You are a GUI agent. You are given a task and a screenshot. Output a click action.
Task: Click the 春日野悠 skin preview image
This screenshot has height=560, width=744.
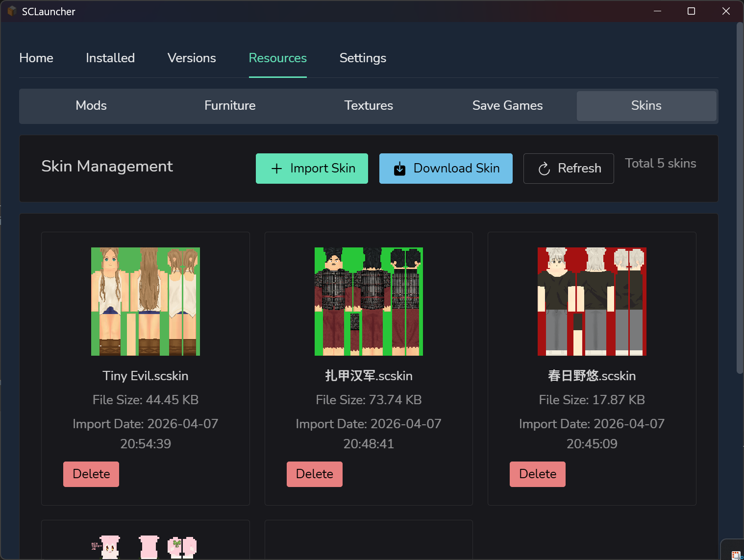point(592,301)
